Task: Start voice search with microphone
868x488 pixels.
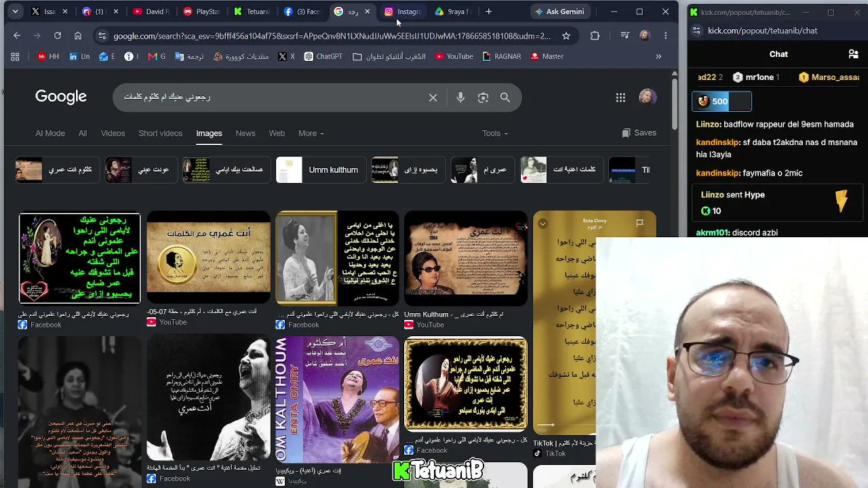Action: coord(460,98)
